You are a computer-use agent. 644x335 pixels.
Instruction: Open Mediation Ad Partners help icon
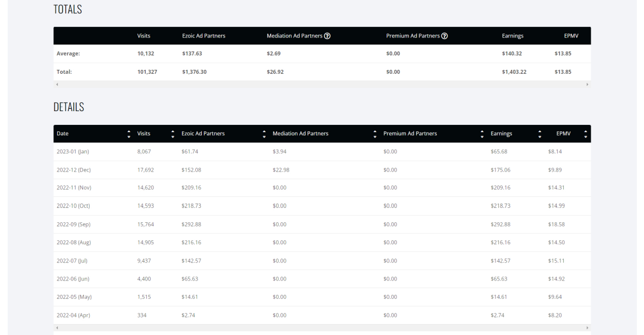click(327, 36)
